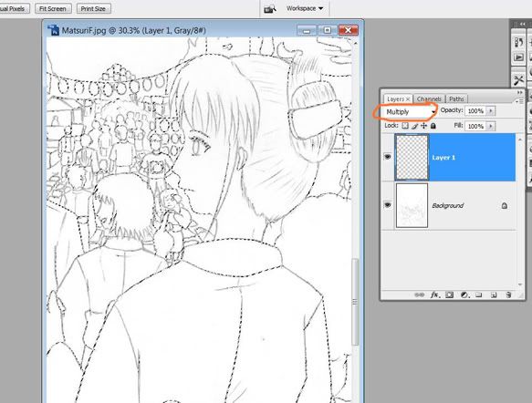This screenshot has width=532, height=403.
Task: Open the Opacity slider arrow
Action: [491, 111]
